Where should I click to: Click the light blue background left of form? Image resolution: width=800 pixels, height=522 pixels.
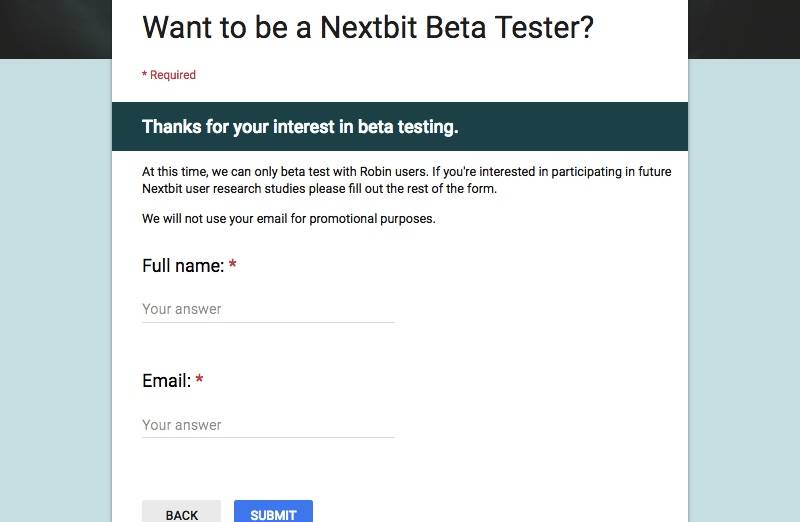[x=55, y=300]
